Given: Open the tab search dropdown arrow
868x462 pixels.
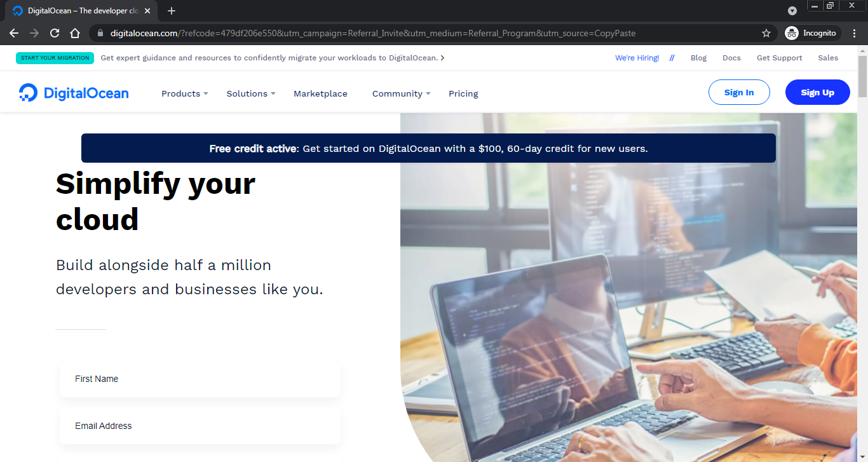Looking at the screenshot, I should tap(792, 11).
